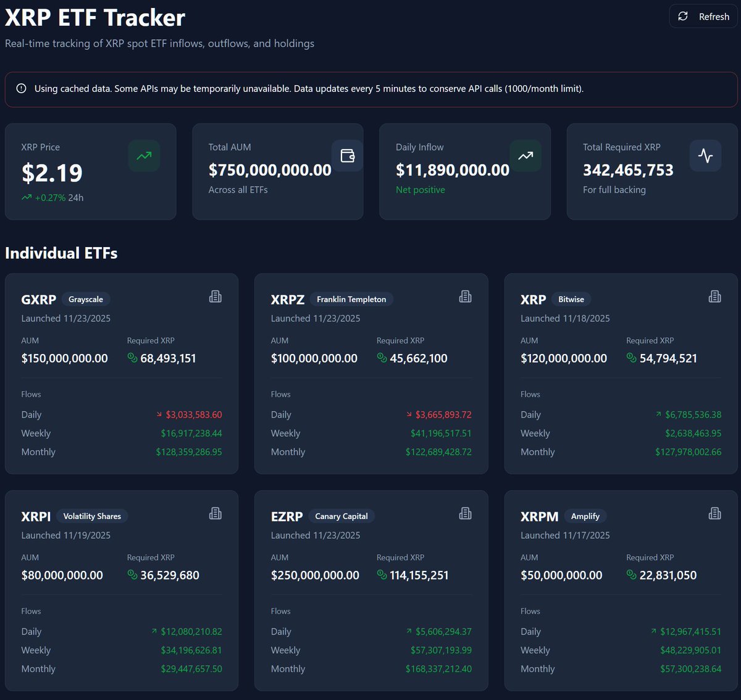
Task: Click the Net positive status label
Action: [421, 190]
